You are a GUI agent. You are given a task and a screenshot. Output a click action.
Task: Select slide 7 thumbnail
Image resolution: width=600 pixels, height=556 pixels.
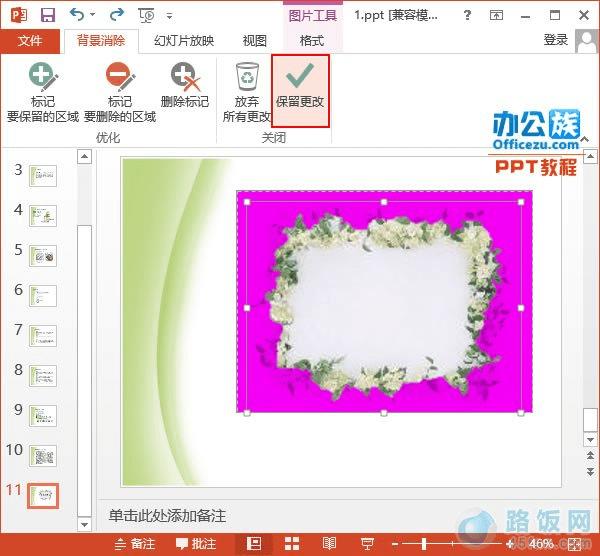point(43,336)
